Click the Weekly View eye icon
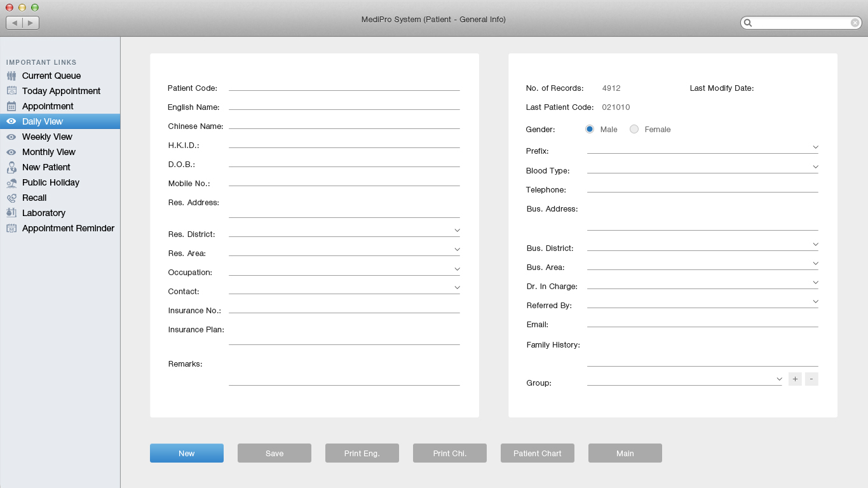 11,137
